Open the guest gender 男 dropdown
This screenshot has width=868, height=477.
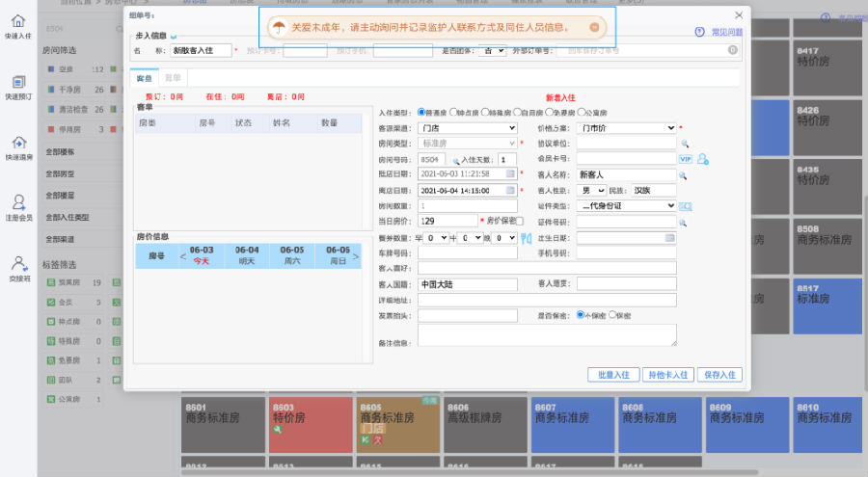click(x=591, y=191)
